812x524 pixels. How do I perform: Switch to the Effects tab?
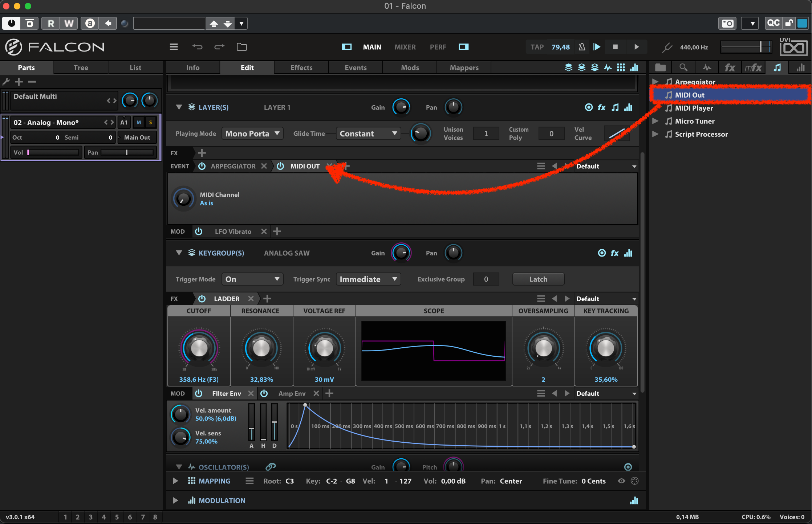point(301,67)
